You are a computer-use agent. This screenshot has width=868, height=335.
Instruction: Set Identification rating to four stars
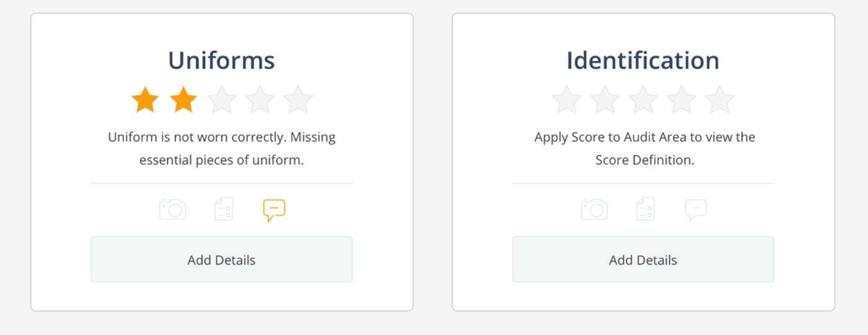pos(682,100)
